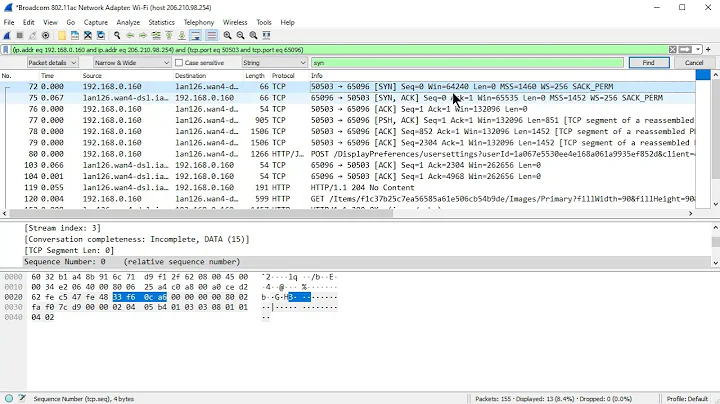Clear the display filter with X
The height and width of the screenshot is (404, 720).
673,50
